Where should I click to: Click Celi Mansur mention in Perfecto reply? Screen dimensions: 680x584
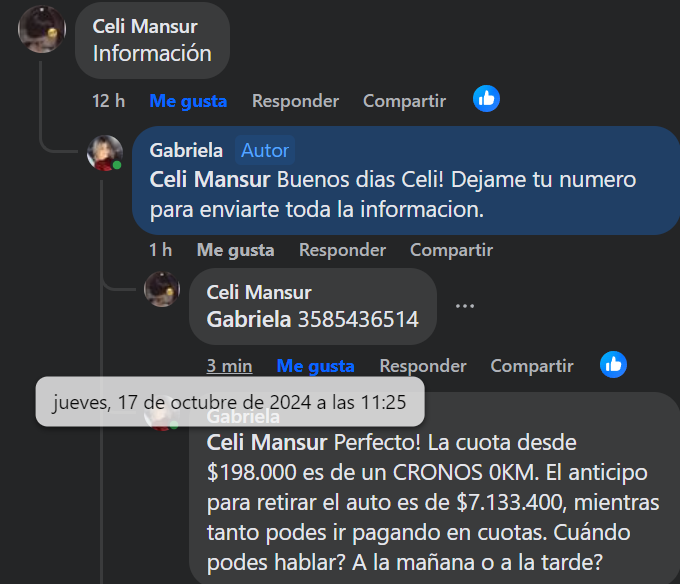coord(266,440)
